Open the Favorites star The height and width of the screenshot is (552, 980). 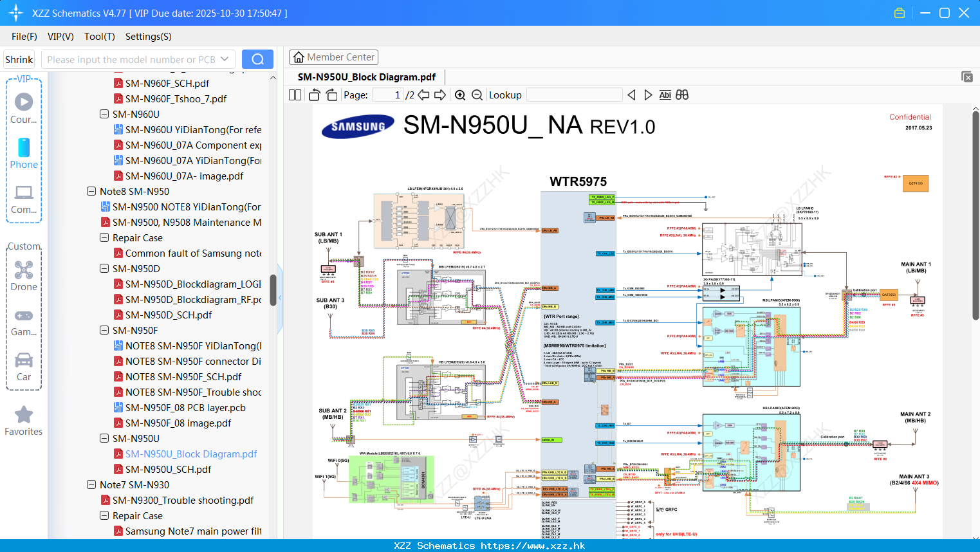(x=24, y=421)
